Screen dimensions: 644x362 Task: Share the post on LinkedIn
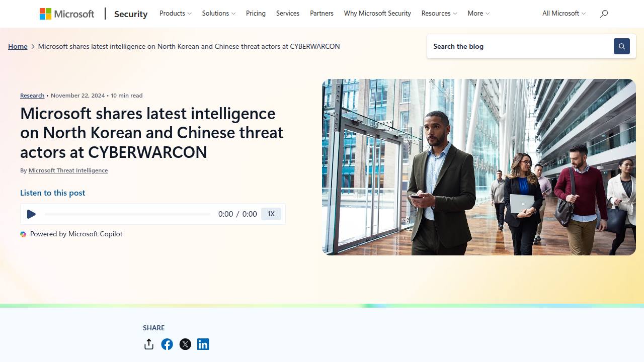(203, 344)
